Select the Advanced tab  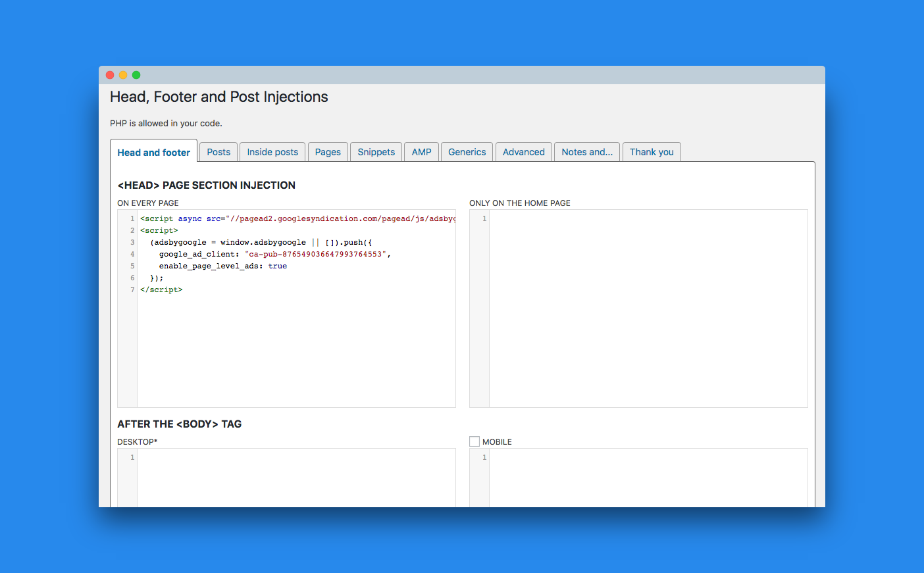pos(523,152)
